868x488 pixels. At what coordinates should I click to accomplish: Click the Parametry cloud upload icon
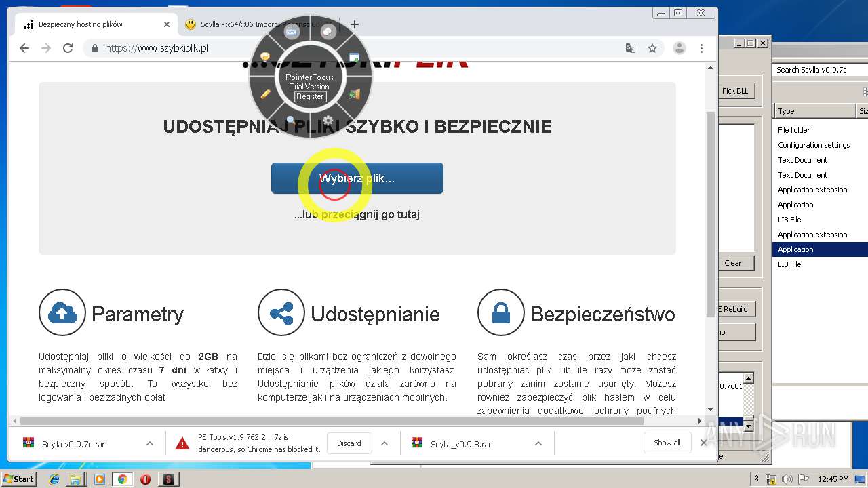coord(62,312)
